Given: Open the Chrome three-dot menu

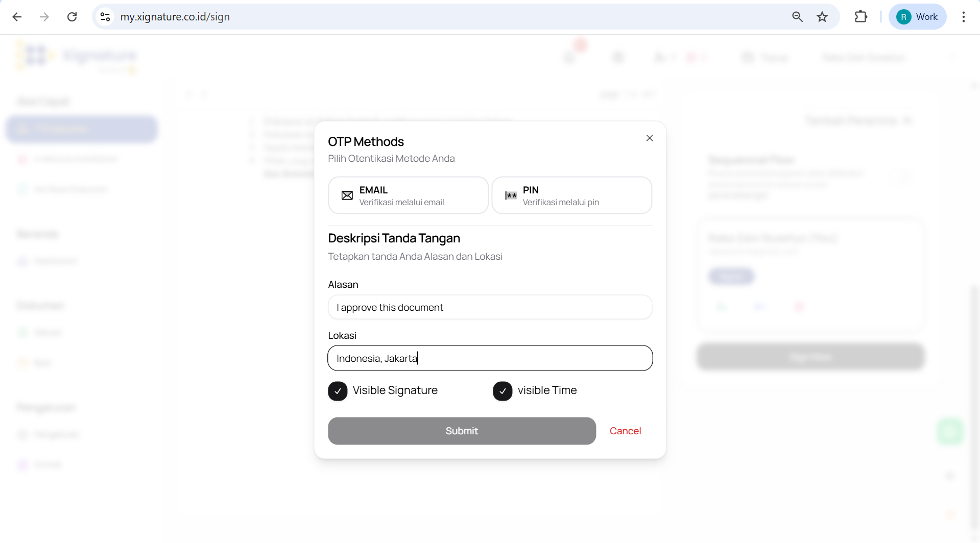Looking at the screenshot, I should click(963, 17).
